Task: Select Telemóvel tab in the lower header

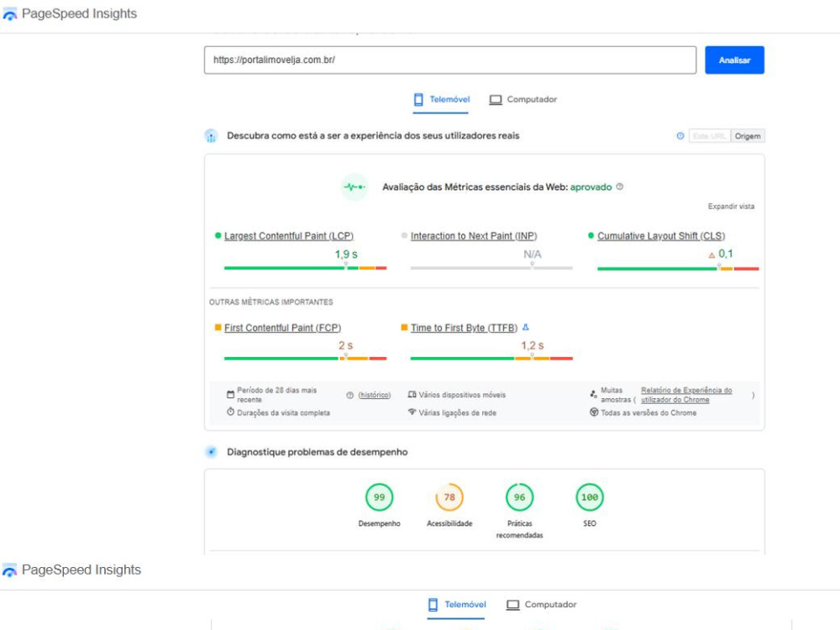Action: coord(456,605)
